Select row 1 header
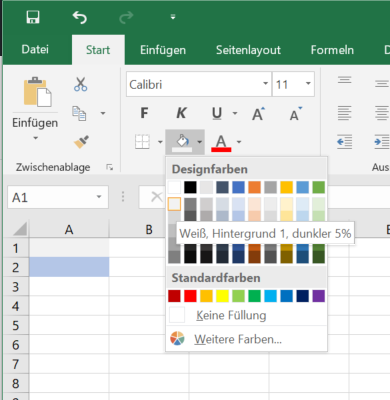Screen dimensions: 390x400 click(16, 248)
